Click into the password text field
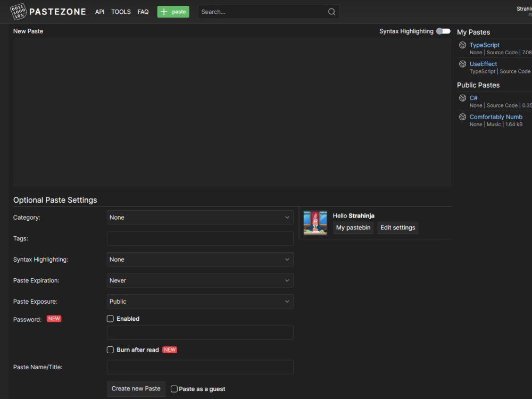532x399 pixels. click(200, 333)
